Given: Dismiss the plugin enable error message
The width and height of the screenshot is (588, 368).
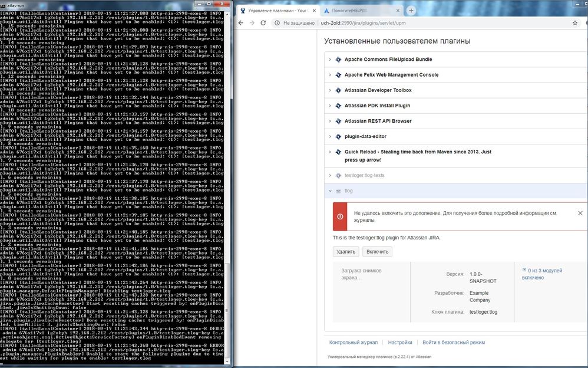Looking at the screenshot, I should tap(580, 213).
